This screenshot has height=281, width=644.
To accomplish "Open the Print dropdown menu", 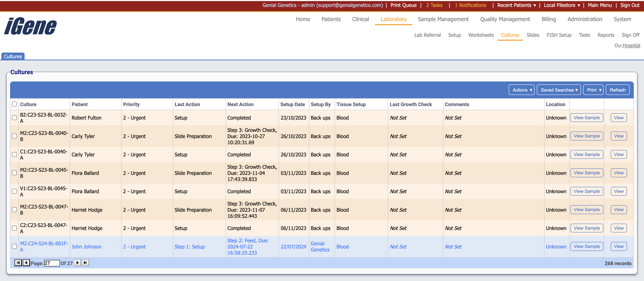I will pyautogui.click(x=593, y=90).
